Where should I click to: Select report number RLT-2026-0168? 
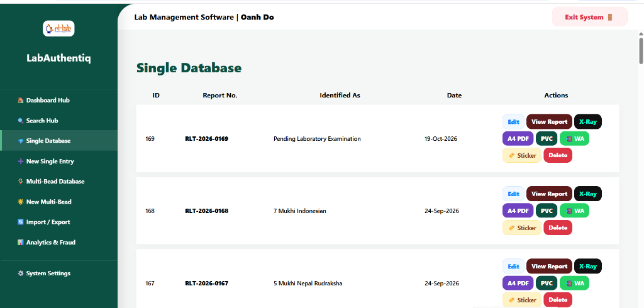[x=206, y=211]
